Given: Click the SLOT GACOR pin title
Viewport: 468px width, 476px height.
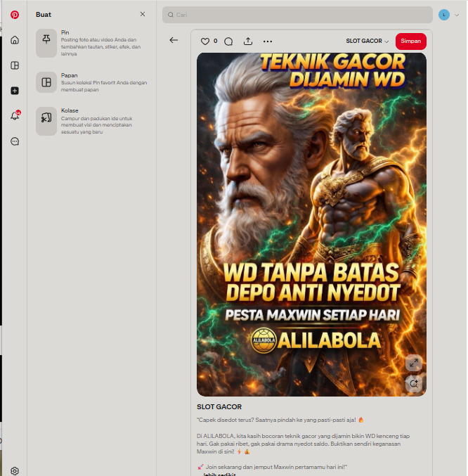Looking at the screenshot, I should (219, 407).
